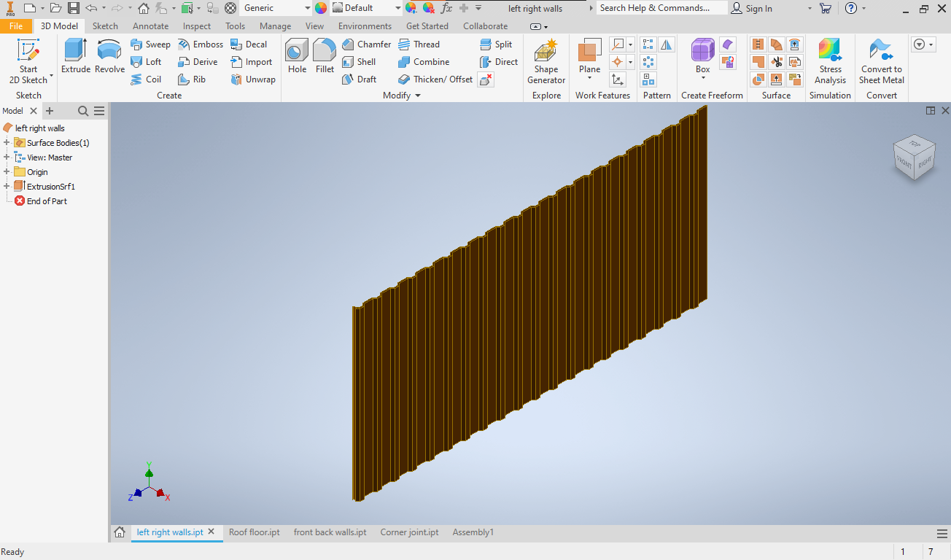Close the left right walls.ipt tab
The height and width of the screenshot is (560, 951).
(212, 532)
